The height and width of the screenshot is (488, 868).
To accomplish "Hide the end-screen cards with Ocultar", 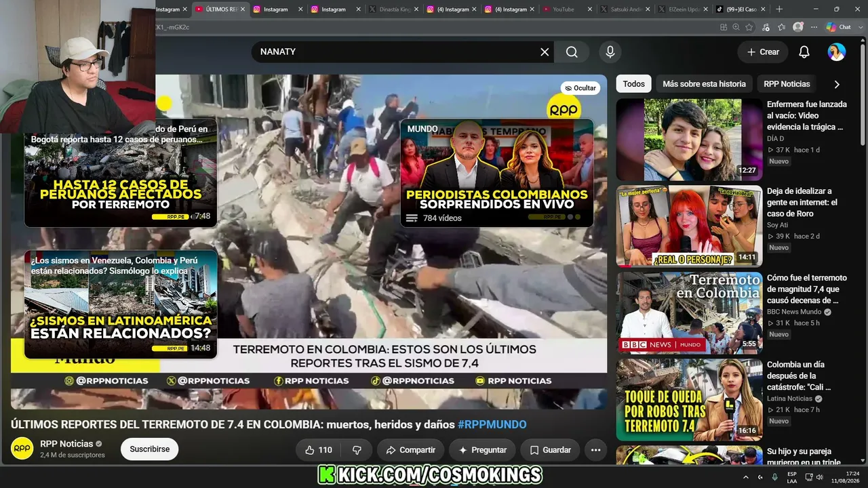I will [580, 88].
